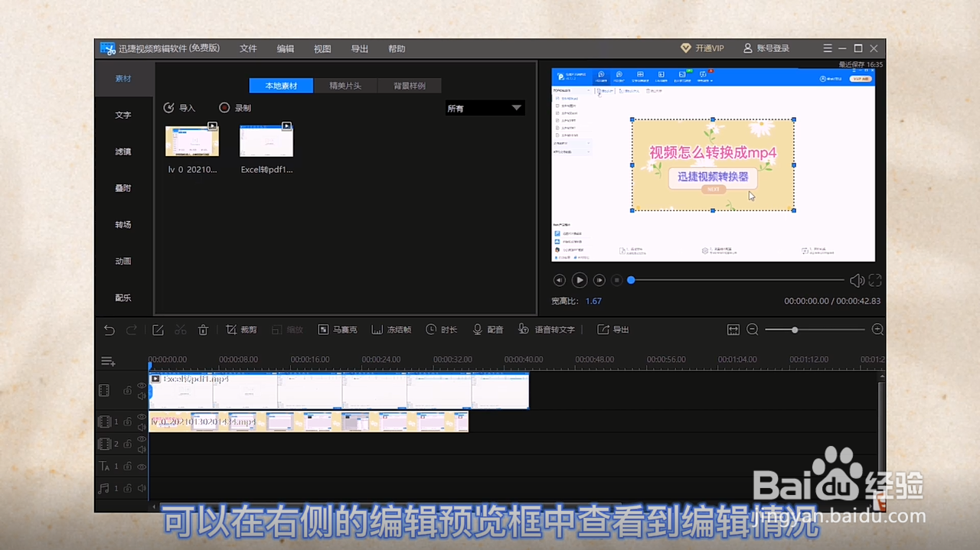Delete the selected clip with the trash icon
The width and height of the screenshot is (980, 550).
pos(203,330)
